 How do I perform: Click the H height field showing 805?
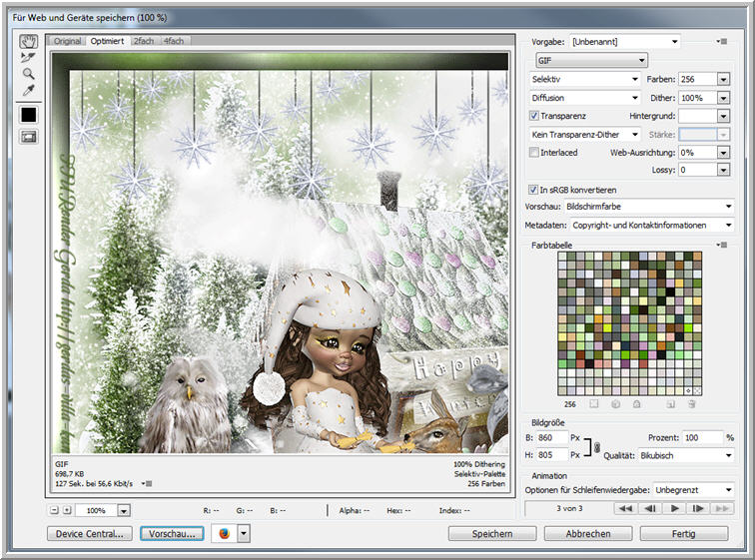552,455
